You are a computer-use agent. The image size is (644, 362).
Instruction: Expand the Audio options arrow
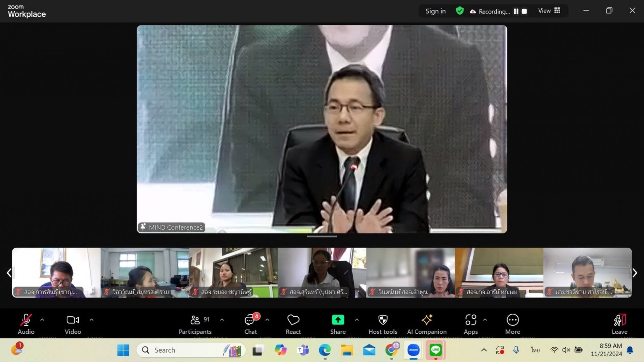tap(42, 320)
